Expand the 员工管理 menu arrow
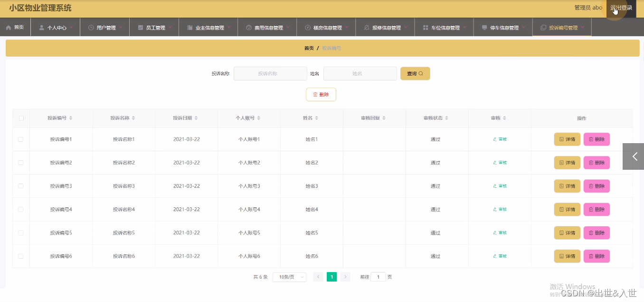 170,27
